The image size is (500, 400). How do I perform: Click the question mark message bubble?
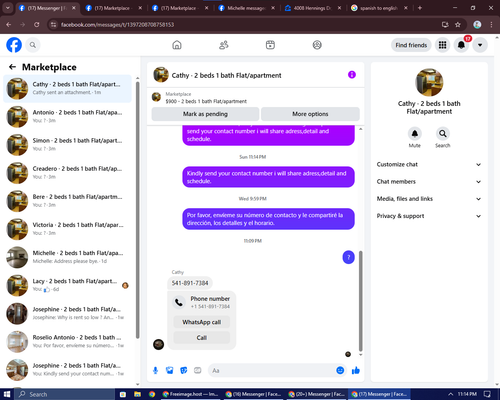click(349, 257)
